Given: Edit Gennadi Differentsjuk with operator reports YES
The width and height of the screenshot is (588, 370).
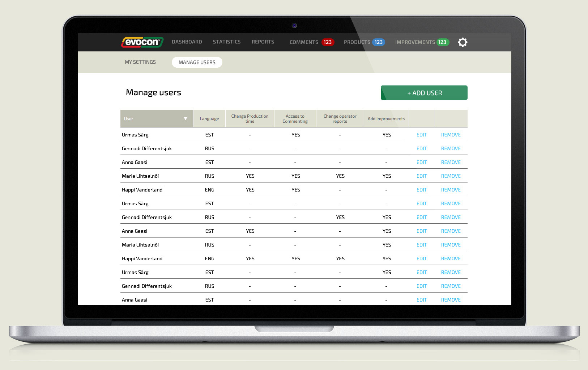Looking at the screenshot, I should [422, 217].
